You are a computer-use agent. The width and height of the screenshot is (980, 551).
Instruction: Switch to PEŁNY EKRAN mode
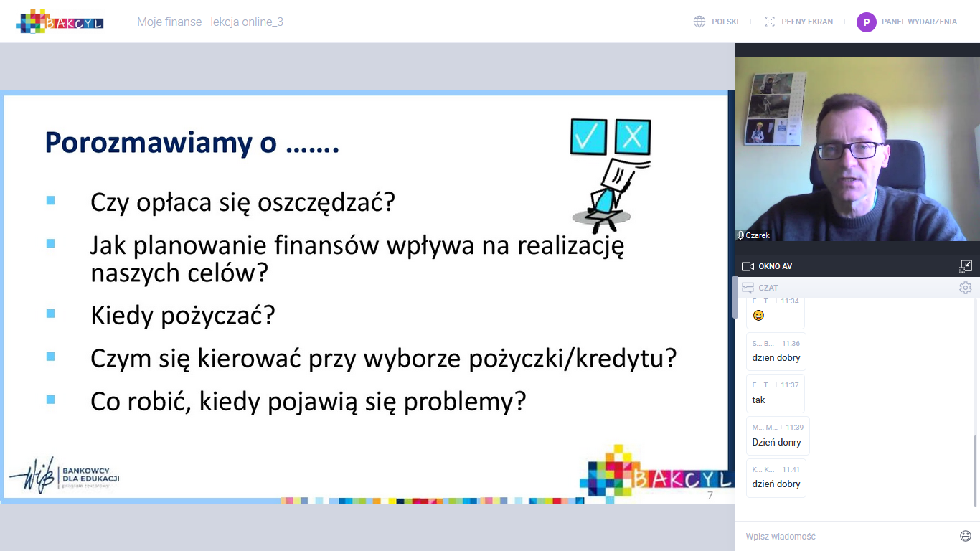pyautogui.click(x=807, y=22)
